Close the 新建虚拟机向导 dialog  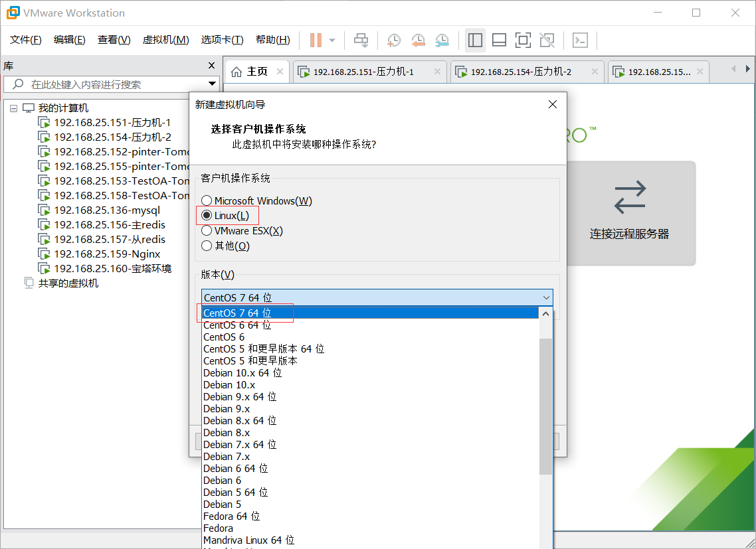[x=553, y=105]
